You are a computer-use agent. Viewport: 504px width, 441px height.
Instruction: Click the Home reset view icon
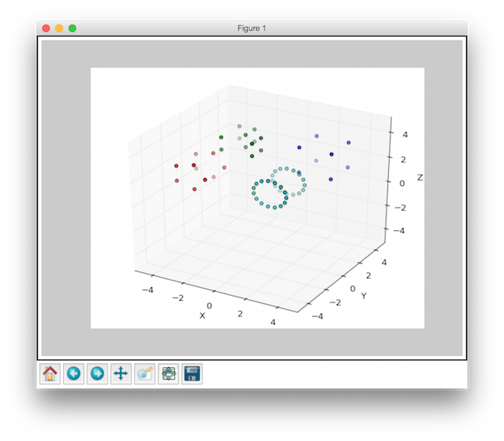[x=50, y=373]
